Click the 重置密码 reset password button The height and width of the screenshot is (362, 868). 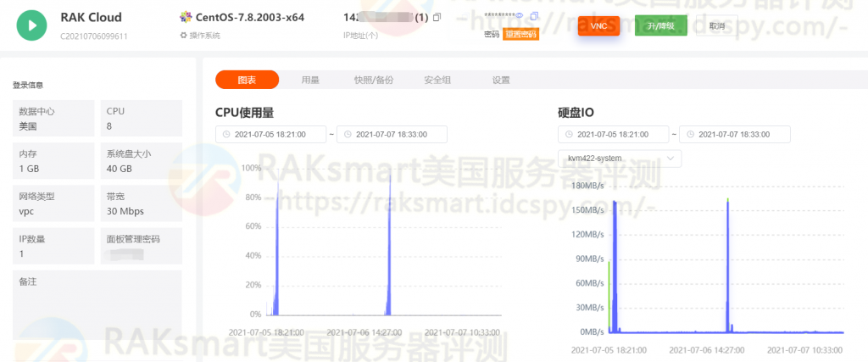tap(520, 34)
